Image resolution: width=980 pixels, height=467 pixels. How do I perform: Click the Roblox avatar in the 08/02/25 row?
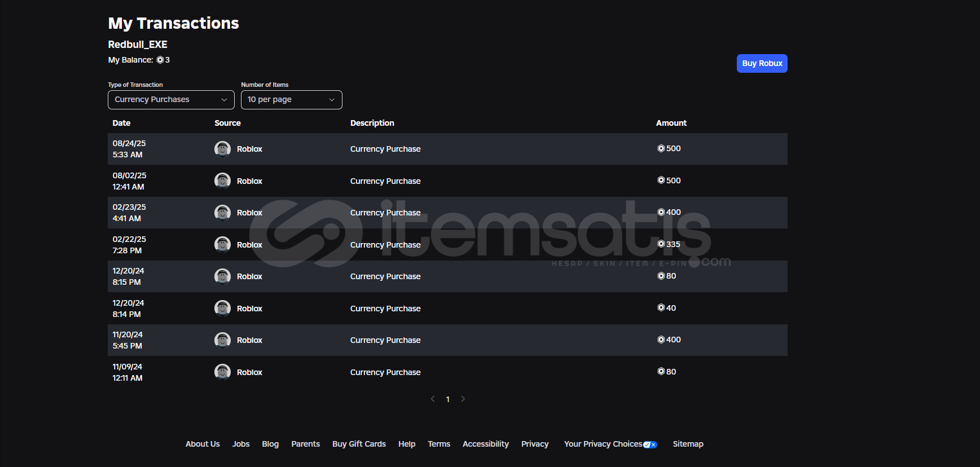[x=223, y=181]
